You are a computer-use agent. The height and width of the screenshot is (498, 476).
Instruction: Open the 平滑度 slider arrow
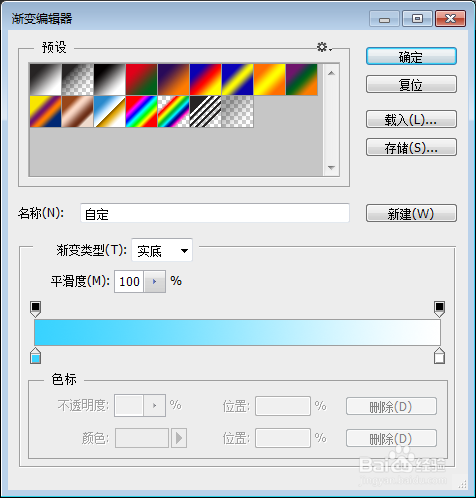tap(154, 282)
